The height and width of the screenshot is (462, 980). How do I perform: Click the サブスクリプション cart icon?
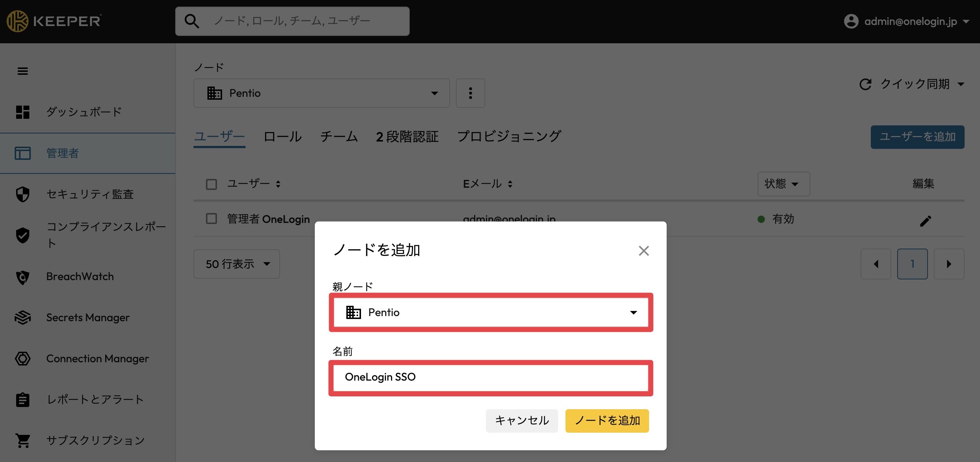click(22, 441)
